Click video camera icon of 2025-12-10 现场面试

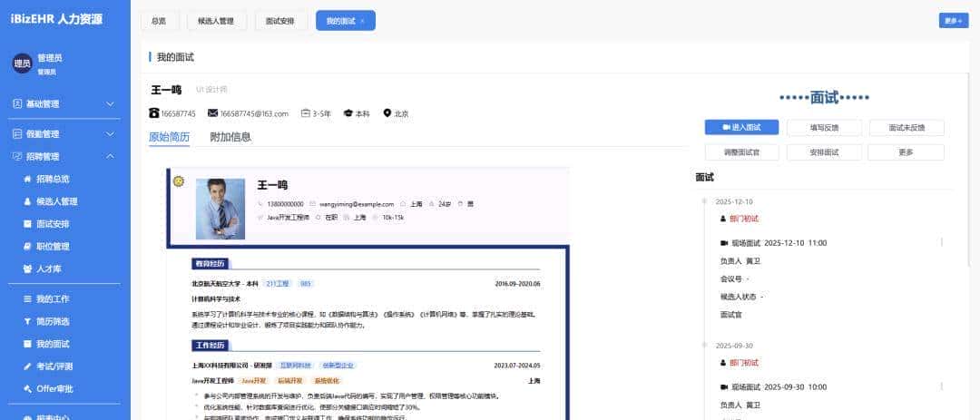coord(724,242)
